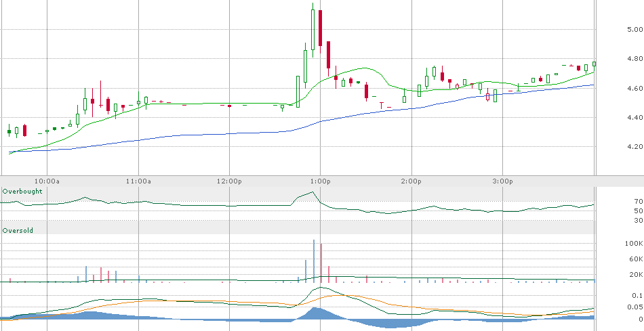The image size is (644, 331).
Task: Click the 4.60 price axis label
Action: point(636,88)
